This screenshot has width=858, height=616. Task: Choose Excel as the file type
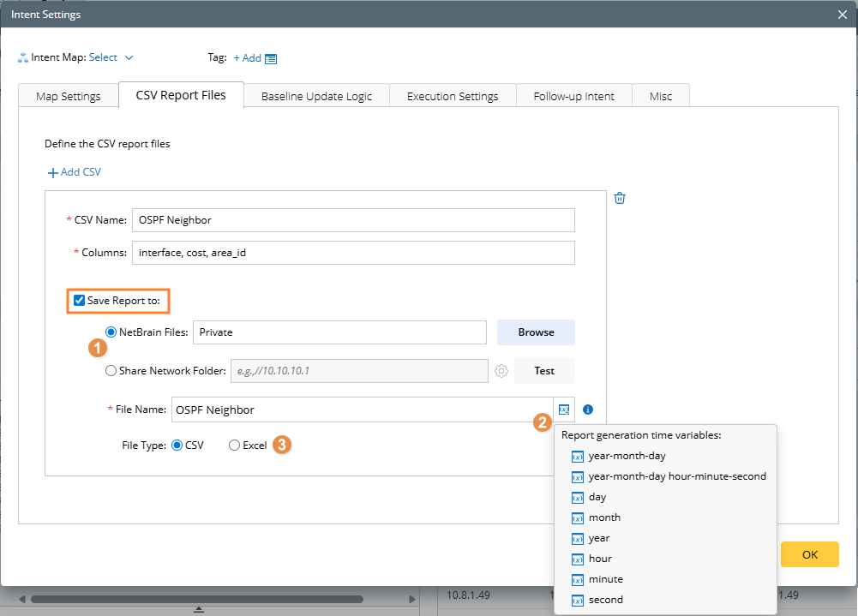click(234, 446)
